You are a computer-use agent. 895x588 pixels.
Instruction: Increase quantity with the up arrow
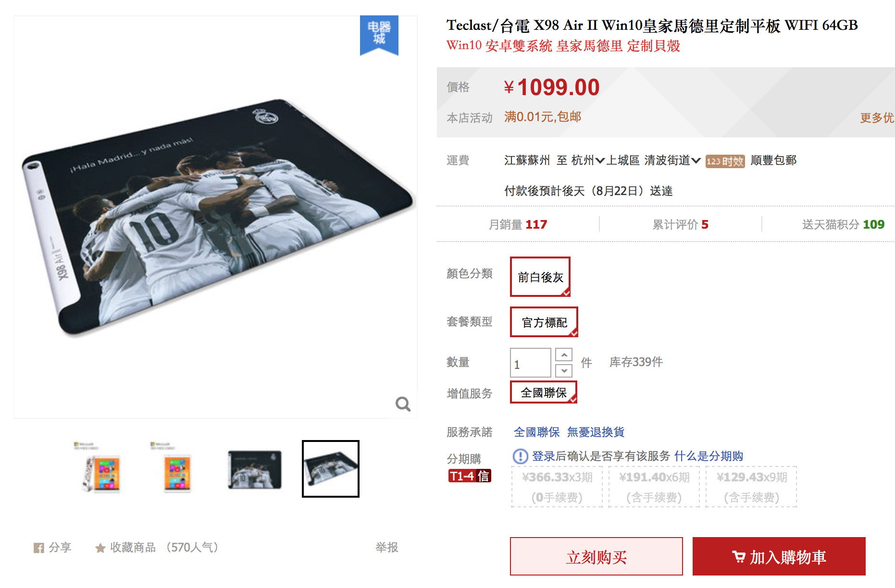click(564, 355)
